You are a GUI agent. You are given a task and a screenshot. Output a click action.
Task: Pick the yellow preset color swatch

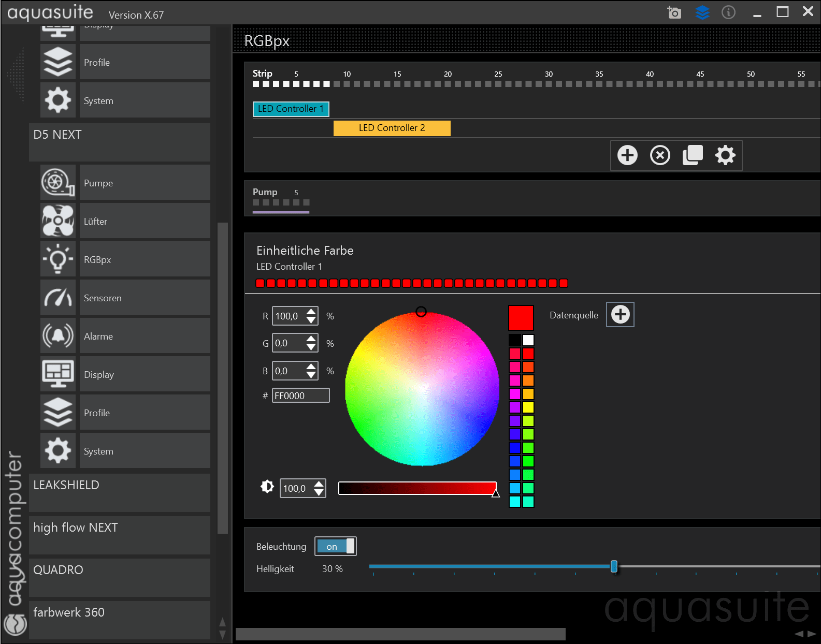(x=528, y=407)
